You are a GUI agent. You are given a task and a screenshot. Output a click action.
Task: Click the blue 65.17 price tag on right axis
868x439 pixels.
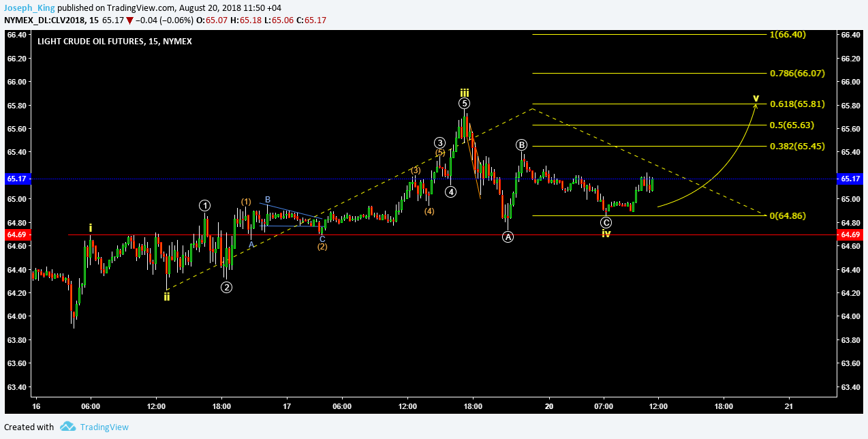pos(851,179)
